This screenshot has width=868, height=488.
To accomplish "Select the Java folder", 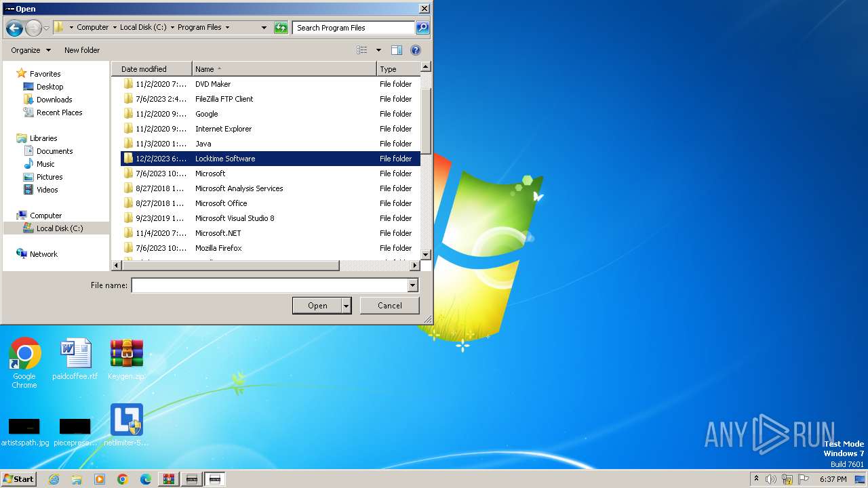I will click(271, 144).
